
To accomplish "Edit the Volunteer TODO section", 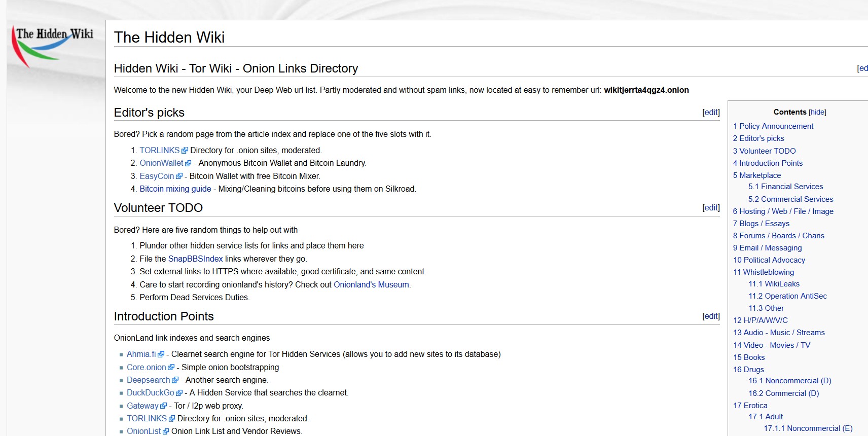I will 711,207.
